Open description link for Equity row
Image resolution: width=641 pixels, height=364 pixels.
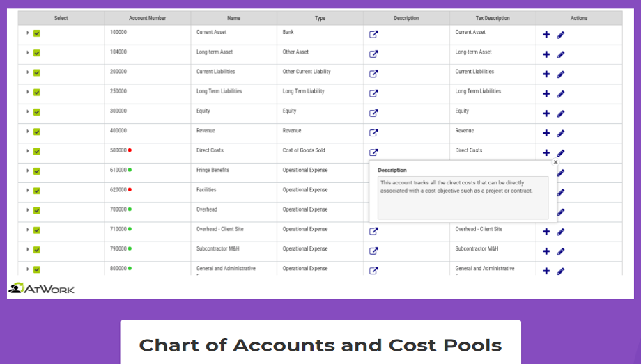tap(373, 113)
